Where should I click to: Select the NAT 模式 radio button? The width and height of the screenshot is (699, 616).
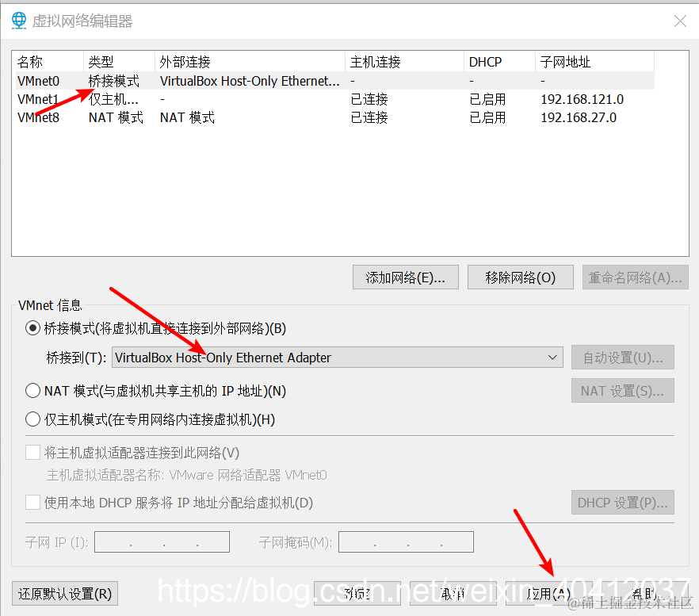point(32,391)
